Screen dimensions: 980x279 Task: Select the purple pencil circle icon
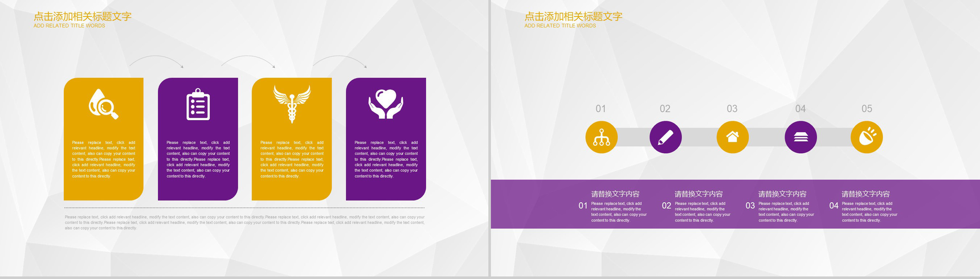coord(665,137)
